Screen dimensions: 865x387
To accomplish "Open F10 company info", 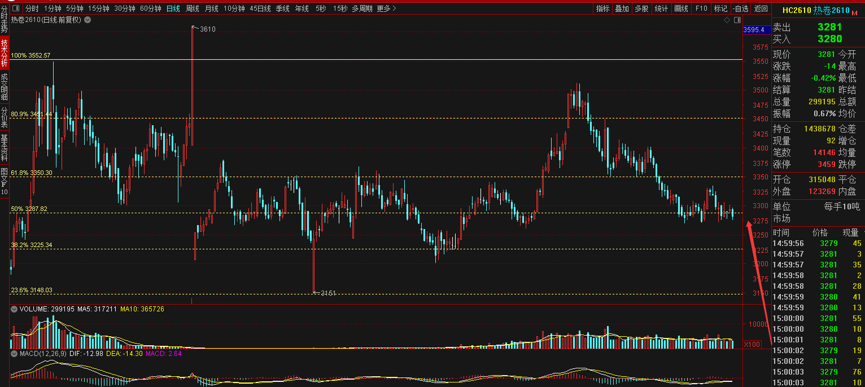I will click(701, 8).
